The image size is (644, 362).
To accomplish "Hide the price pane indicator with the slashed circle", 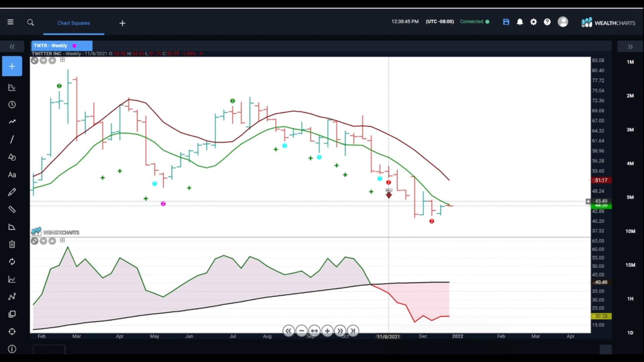I will pyautogui.click(x=35, y=61).
